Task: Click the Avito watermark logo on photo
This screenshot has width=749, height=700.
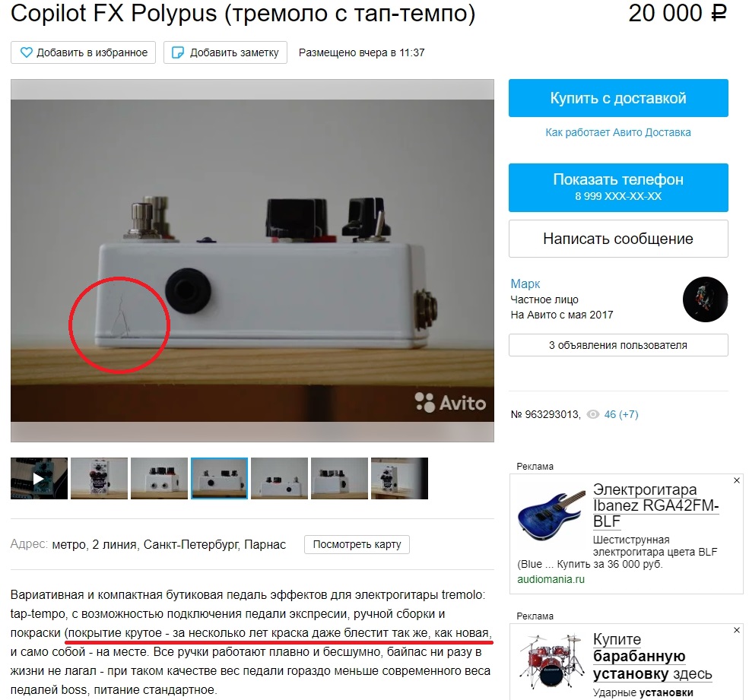Action: (450, 403)
